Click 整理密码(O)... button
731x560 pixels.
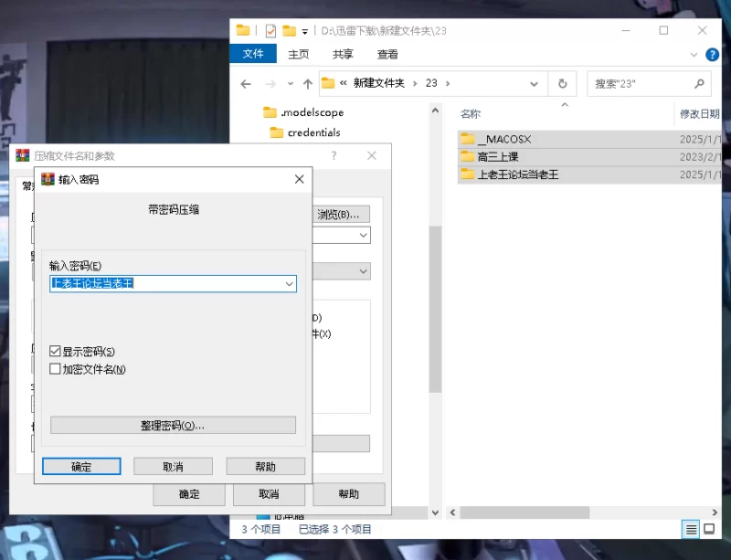pos(173,425)
